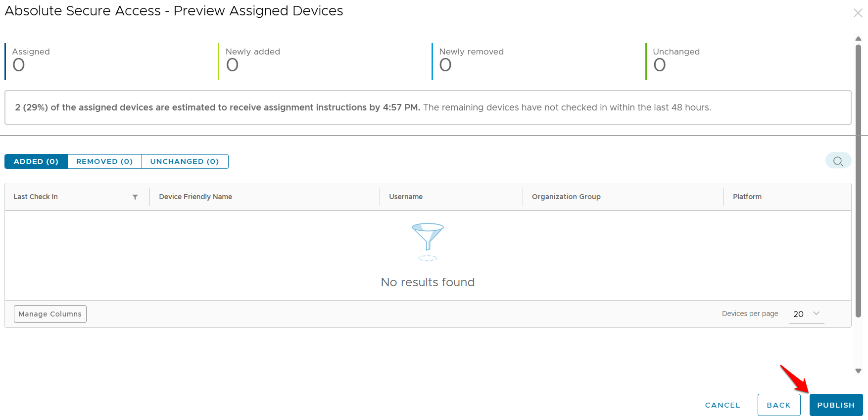This screenshot has width=868, height=420.
Task: Click the Platform column header
Action: [747, 197]
